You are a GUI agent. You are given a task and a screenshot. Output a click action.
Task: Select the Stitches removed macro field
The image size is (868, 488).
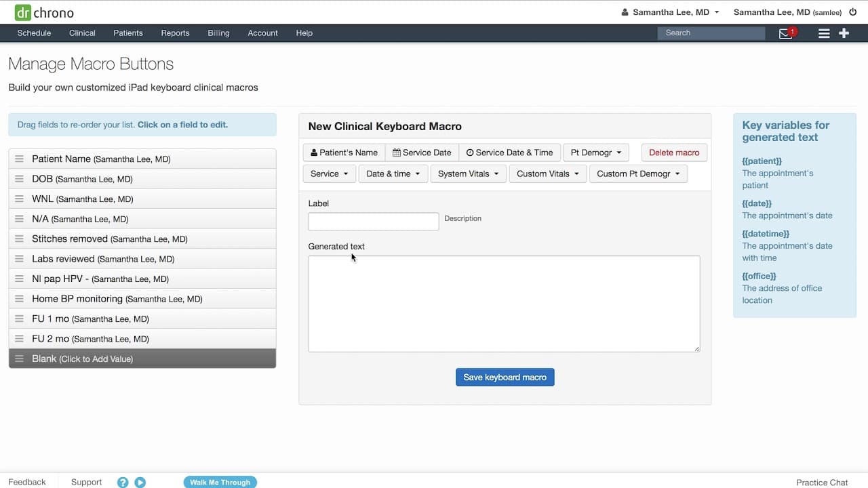[x=142, y=239]
